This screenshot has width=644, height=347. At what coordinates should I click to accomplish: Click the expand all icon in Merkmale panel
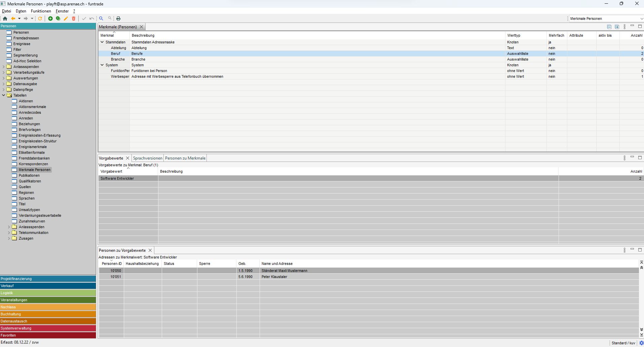click(617, 27)
